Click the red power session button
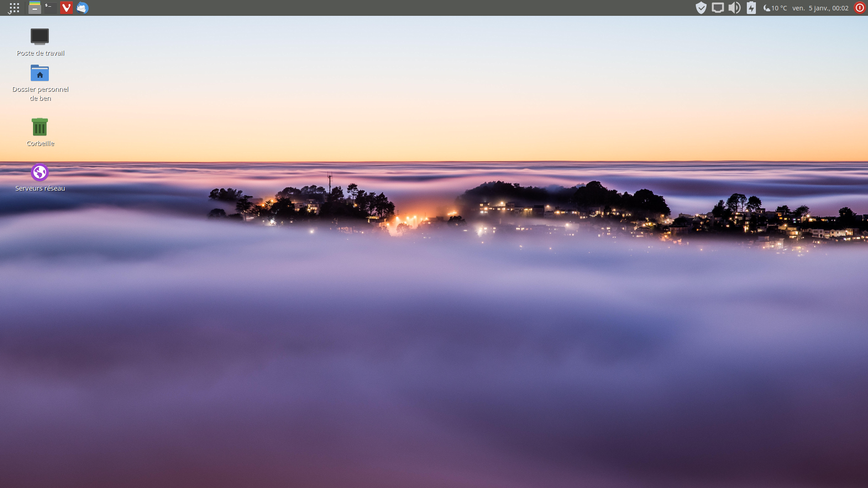The width and height of the screenshot is (868, 488). point(859,8)
